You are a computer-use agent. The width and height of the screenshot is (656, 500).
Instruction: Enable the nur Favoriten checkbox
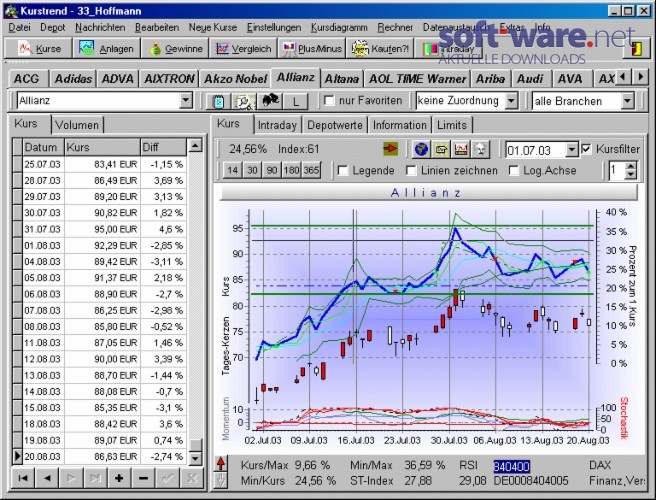(x=330, y=100)
